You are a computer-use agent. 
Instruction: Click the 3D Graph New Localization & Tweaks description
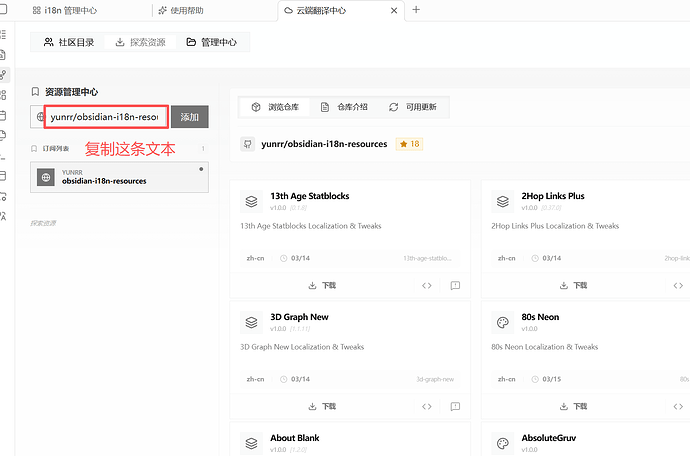click(302, 347)
